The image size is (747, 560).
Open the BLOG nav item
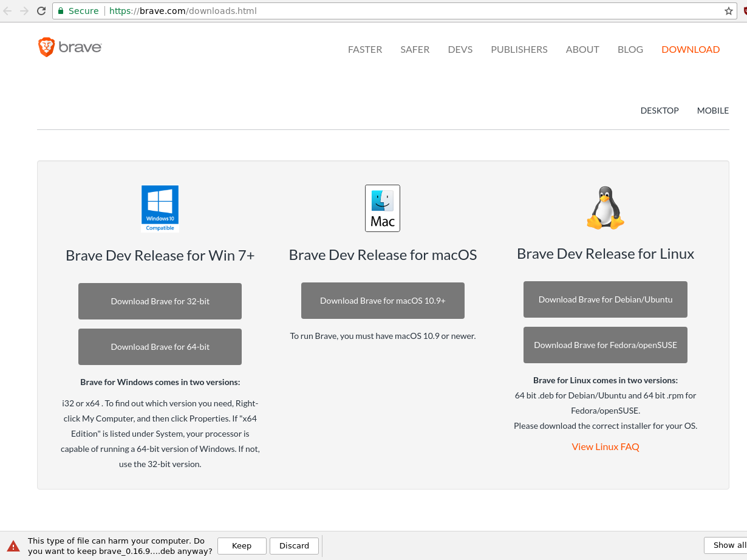tap(630, 50)
